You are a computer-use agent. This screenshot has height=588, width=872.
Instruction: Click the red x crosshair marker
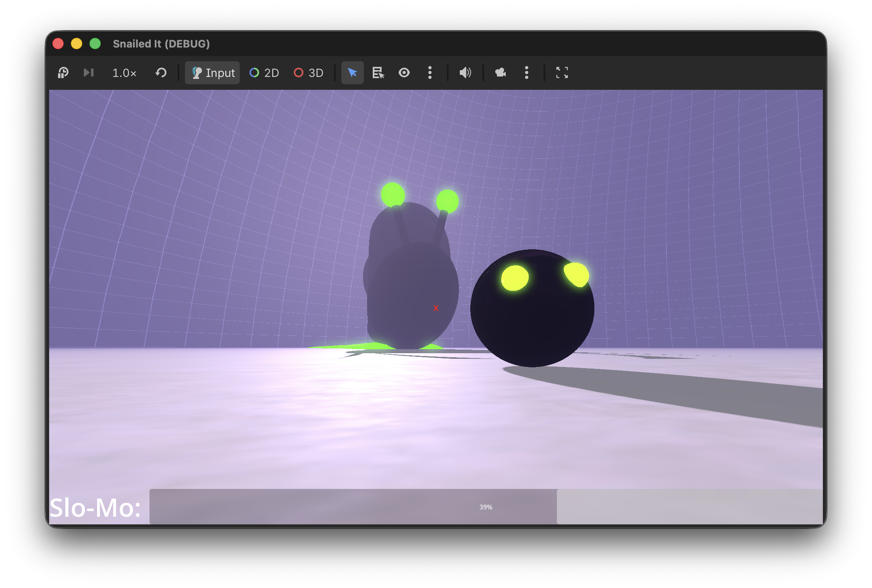click(x=436, y=308)
